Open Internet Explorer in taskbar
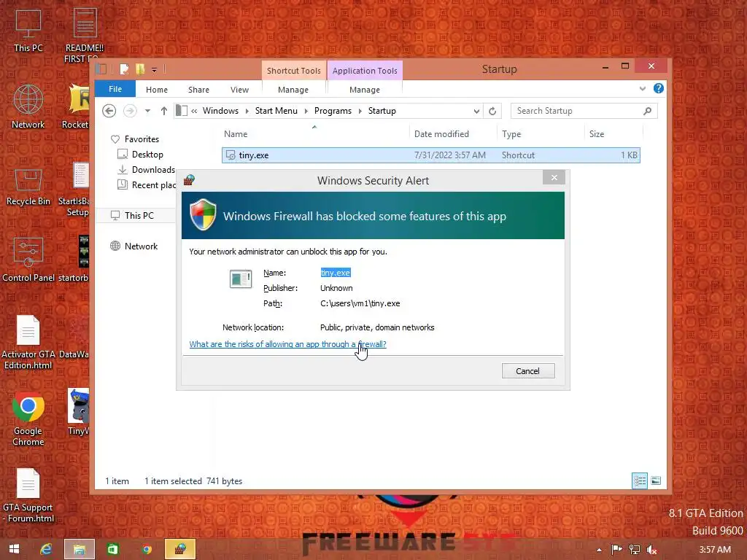Image resolution: width=747 pixels, height=560 pixels. pos(46,549)
